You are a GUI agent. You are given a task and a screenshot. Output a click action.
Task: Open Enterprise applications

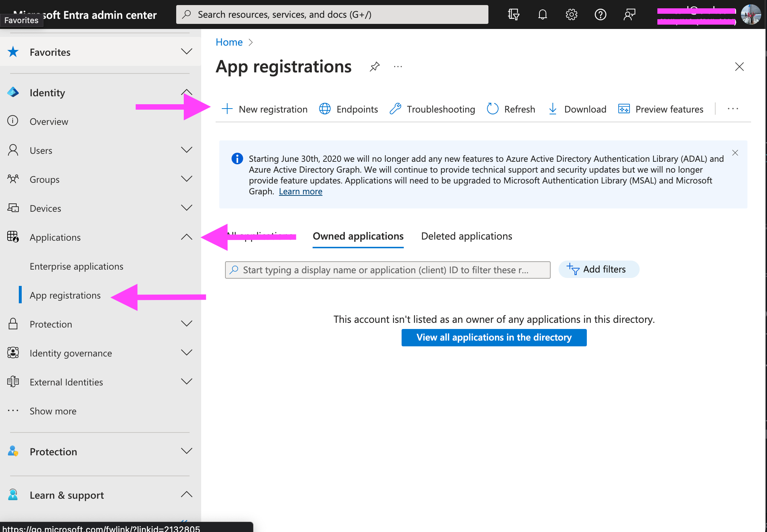coord(76,266)
